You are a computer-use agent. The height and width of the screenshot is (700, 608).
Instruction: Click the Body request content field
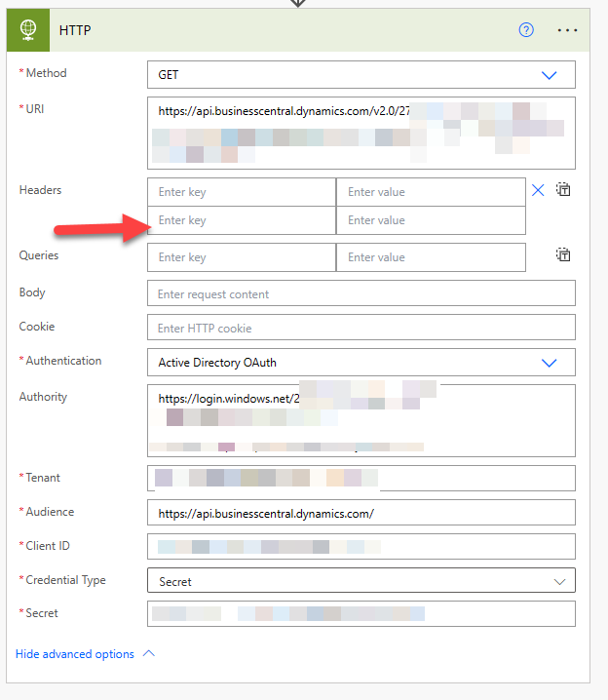click(x=361, y=293)
